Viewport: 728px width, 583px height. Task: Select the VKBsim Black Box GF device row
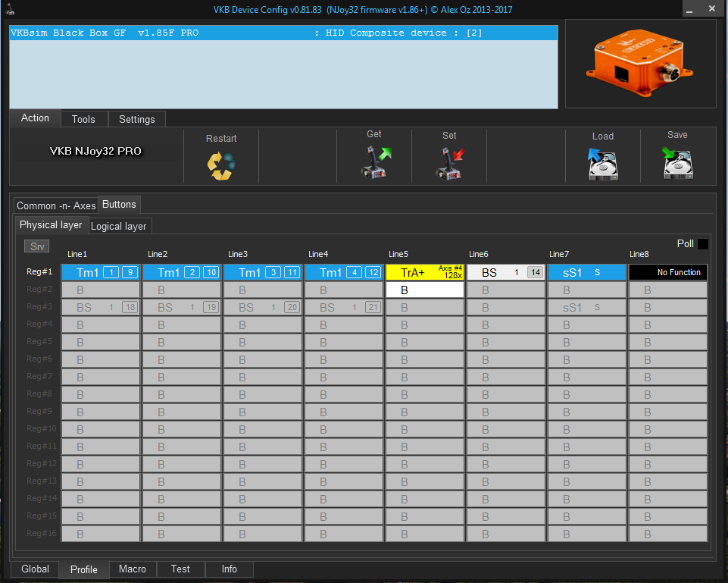[283, 33]
